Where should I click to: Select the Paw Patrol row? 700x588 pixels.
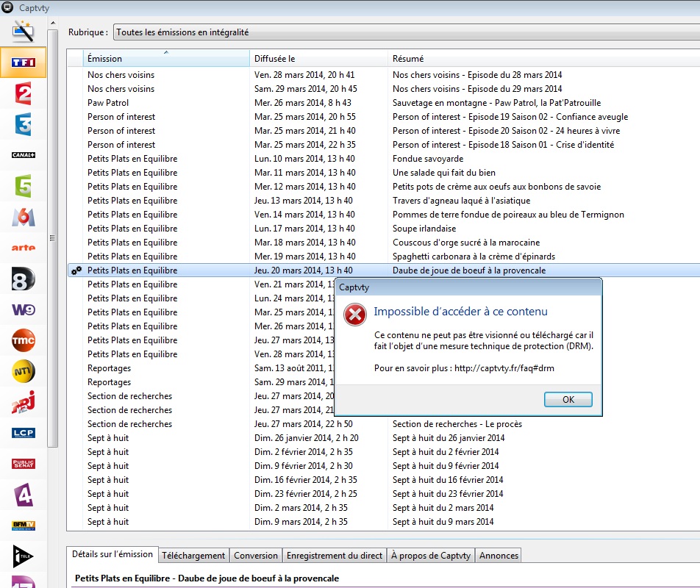pyautogui.click(x=108, y=103)
